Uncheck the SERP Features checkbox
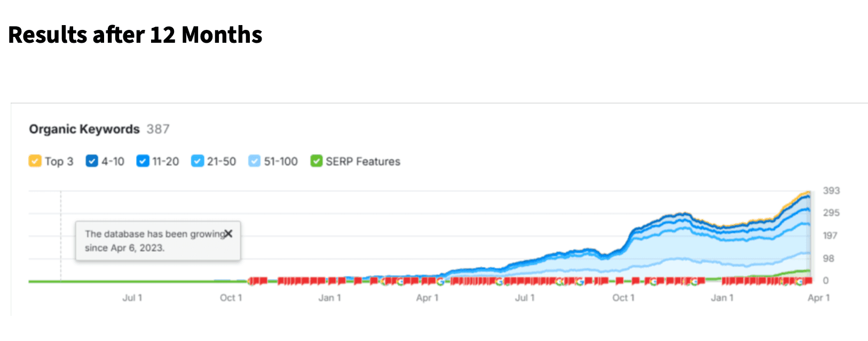The height and width of the screenshot is (341, 868). click(317, 161)
